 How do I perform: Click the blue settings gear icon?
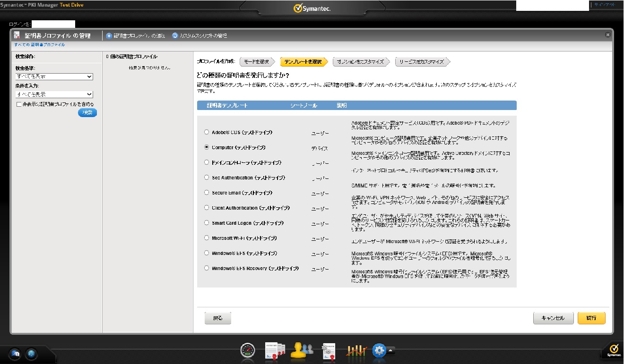click(379, 350)
